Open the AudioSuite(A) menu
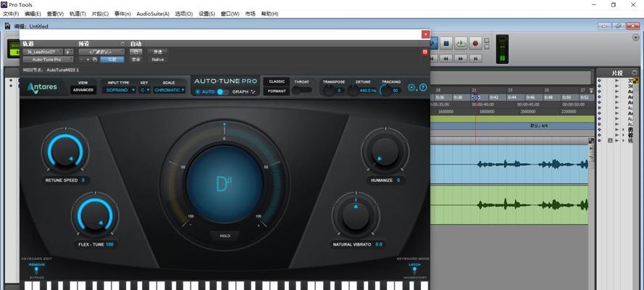This screenshot has width=644, height=290. click(x=153, y=14)
